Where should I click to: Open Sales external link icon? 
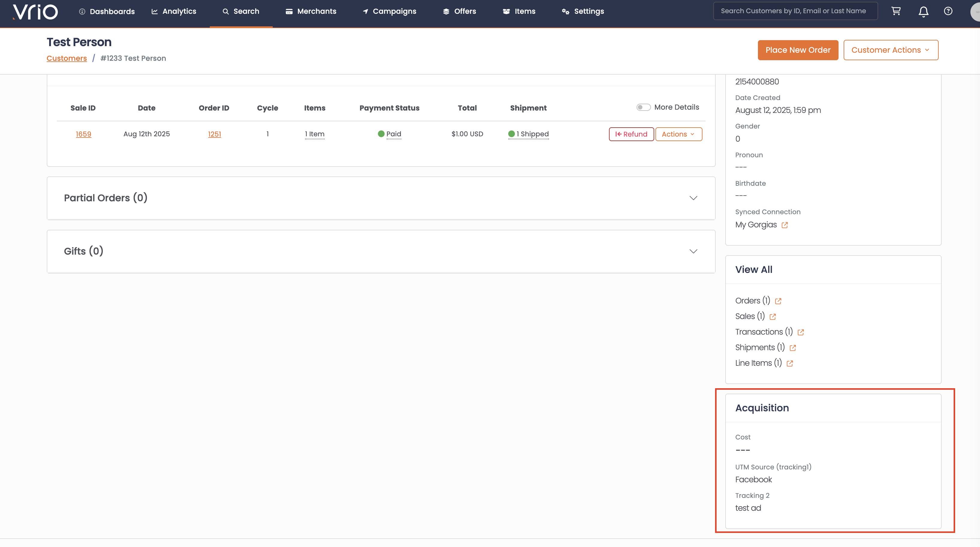tap(772, 317)
